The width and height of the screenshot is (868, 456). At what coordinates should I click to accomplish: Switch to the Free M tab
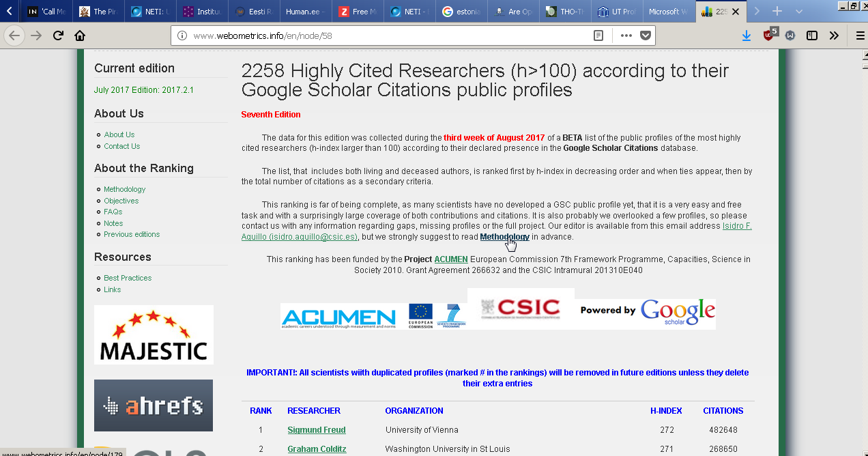click(358, 12)
